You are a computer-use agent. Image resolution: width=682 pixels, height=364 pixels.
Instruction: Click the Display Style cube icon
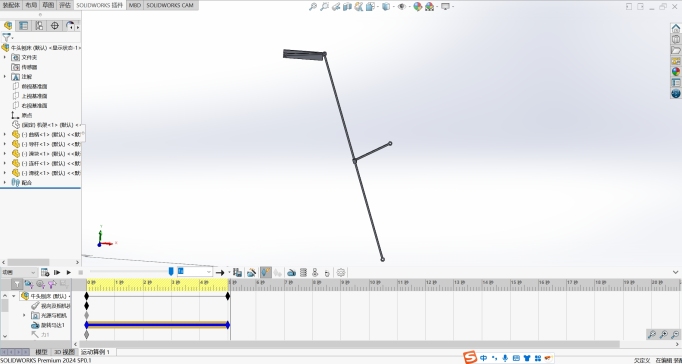386,7
